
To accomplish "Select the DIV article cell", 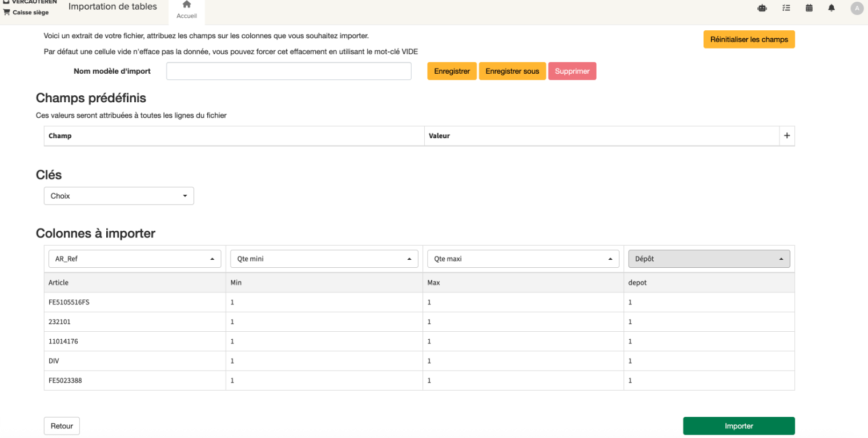I will [x=135, y=361].
